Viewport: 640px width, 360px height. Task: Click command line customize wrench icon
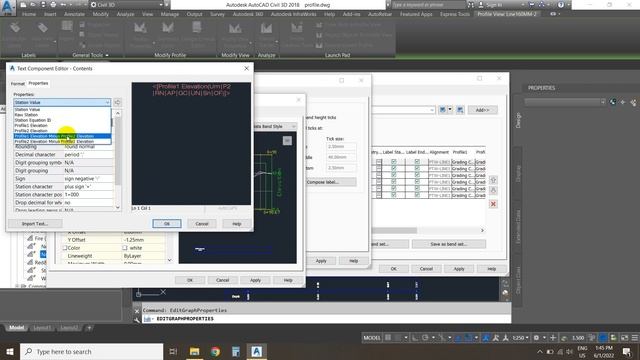(137, 319)
